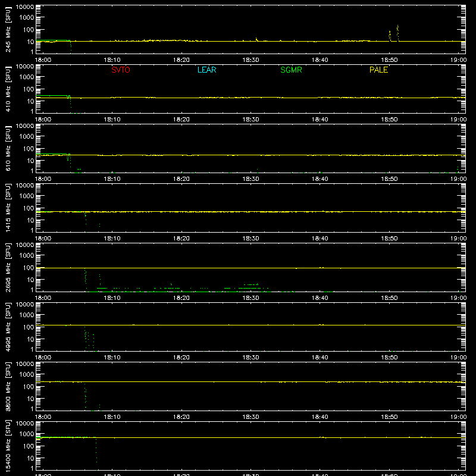The image size is (476, 476).
Task: Click the 100 tick label on the 1415 MHz axis
Action: point(29,208)
